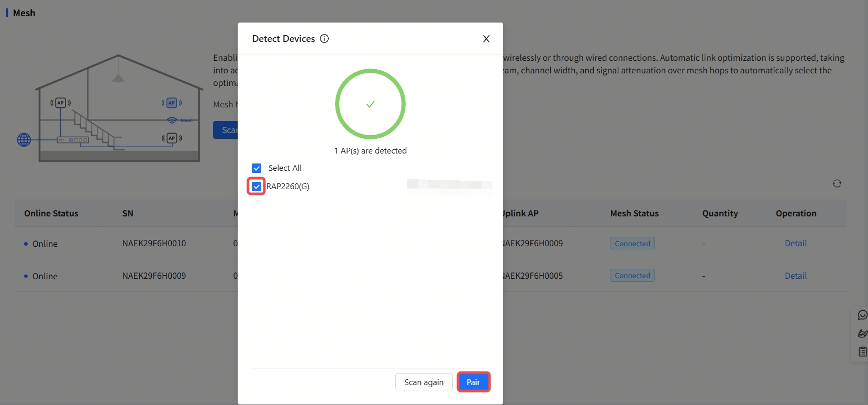The image size is (868, 405).
Task: Click the info icon beside Detect Devices
Action: click(x=324, y=39)
